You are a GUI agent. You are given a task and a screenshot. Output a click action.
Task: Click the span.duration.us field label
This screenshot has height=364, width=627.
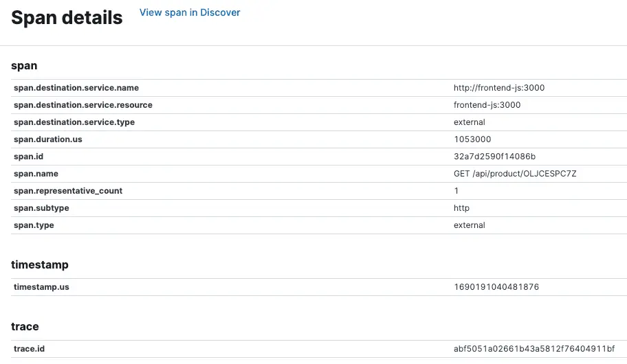tap(47, 139)
